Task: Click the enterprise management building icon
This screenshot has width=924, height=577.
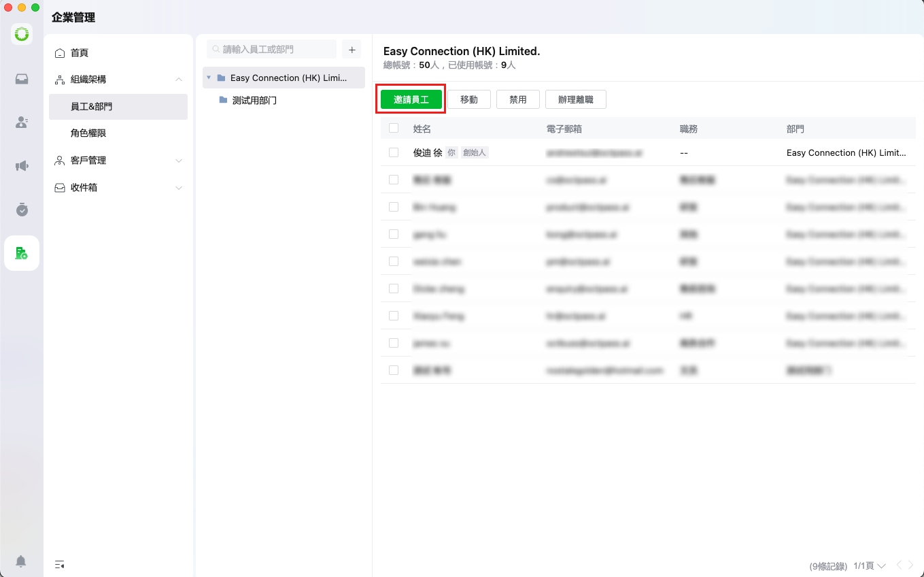Action: point(22,253)
